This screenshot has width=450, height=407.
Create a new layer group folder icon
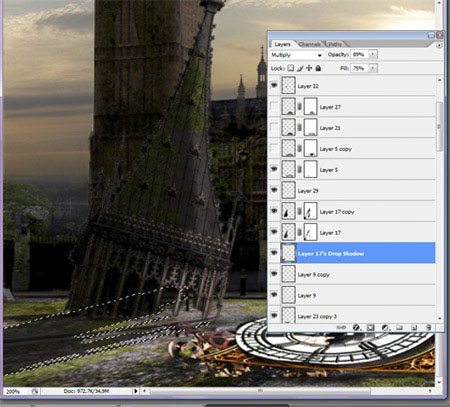(x=399, y=328)
